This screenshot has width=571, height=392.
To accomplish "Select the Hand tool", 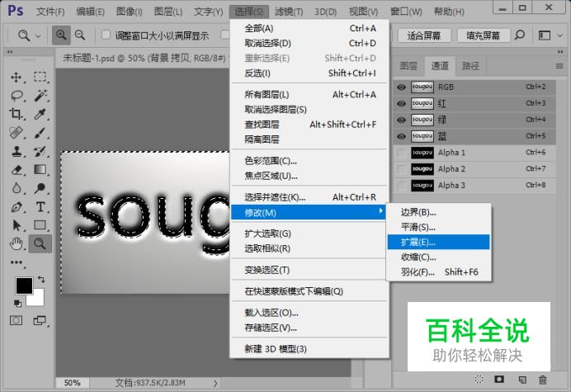I will click(16, 243).
